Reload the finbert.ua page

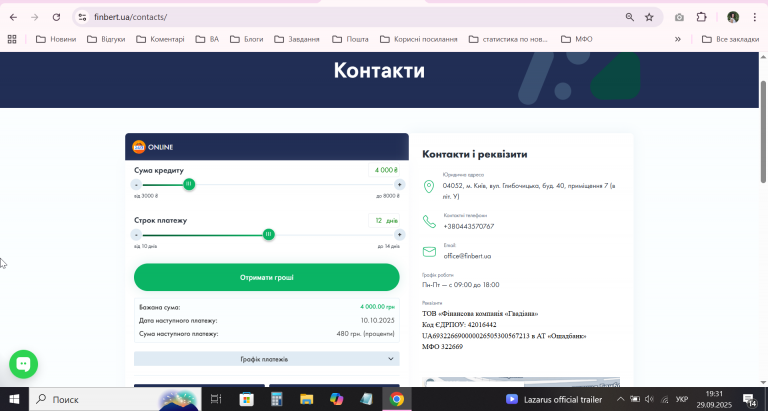pyautogui.click(x=56, y=17)
